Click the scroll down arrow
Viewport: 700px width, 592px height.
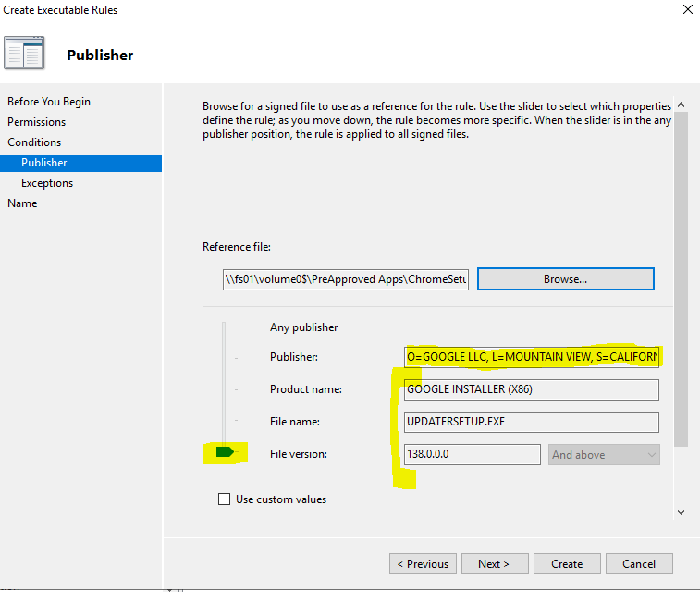click(681, 512)
